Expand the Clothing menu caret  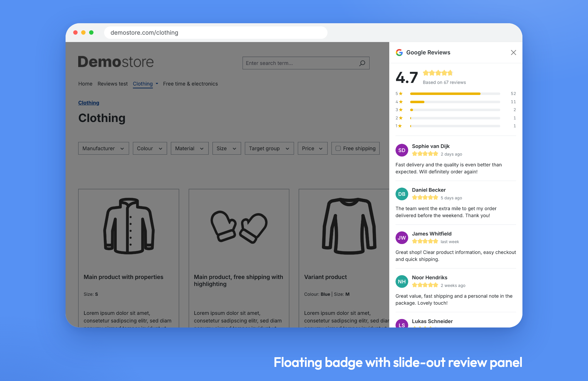pos(157,84)
